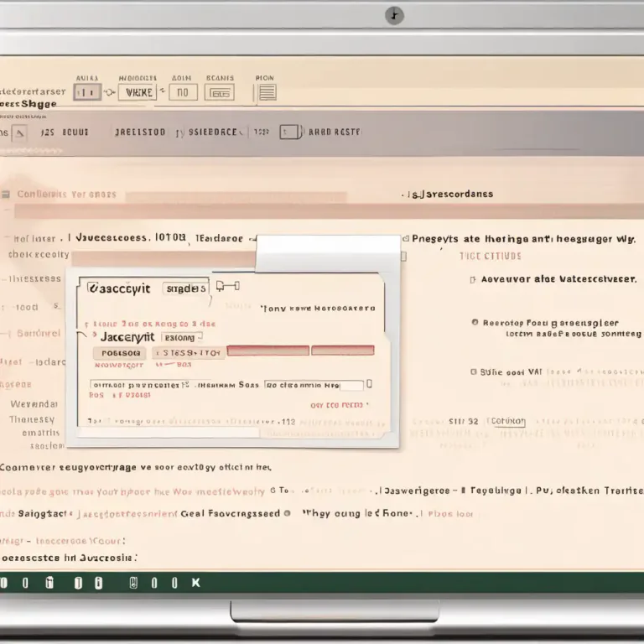This screenshot has width=644, height=644.
Task: Select the JRELISTOD item in the gray bar
Action: point(140,132)
